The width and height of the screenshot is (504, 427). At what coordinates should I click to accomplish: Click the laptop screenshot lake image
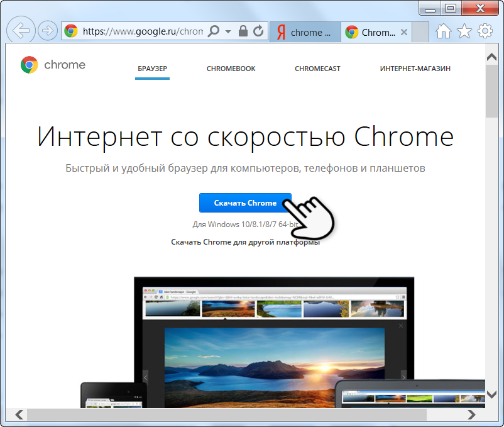(x=275, y=368)
